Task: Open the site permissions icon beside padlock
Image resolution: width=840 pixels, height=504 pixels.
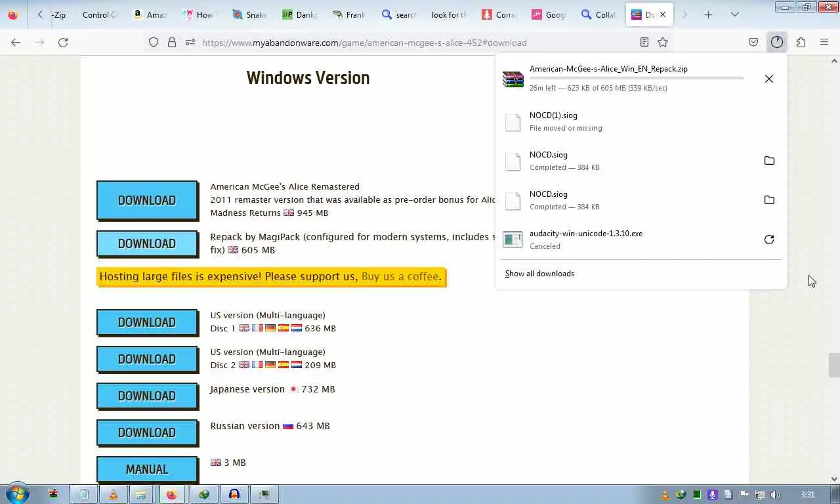Action: (x=190, y=42)
